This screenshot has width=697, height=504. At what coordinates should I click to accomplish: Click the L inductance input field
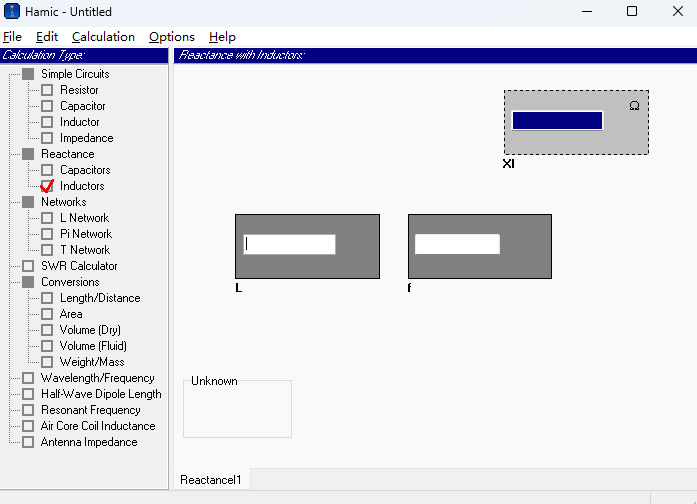point(289,244)
